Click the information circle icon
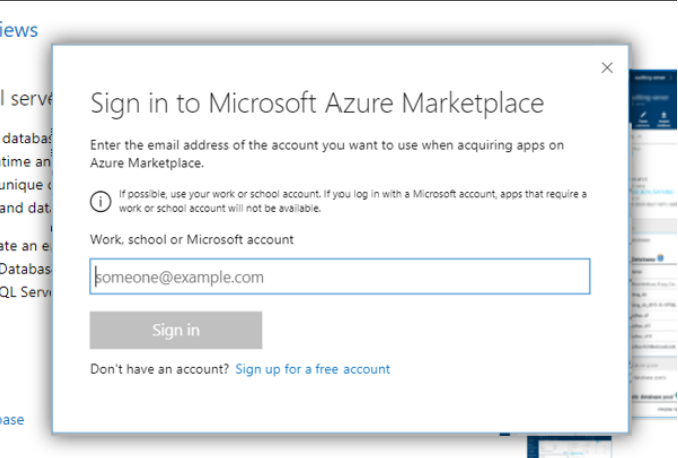 (x=101, y=202)
